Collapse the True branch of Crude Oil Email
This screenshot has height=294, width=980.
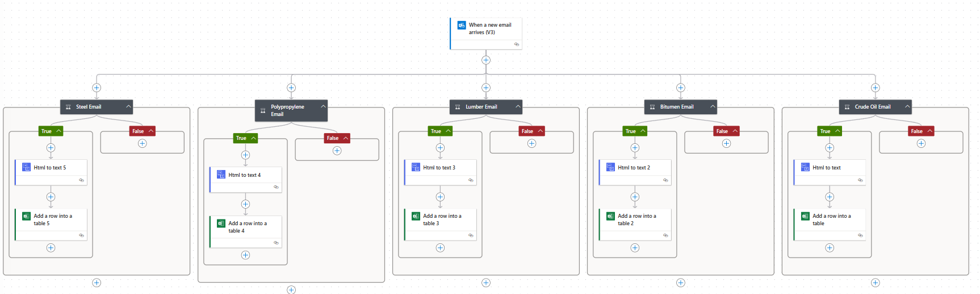pos(837,131)
